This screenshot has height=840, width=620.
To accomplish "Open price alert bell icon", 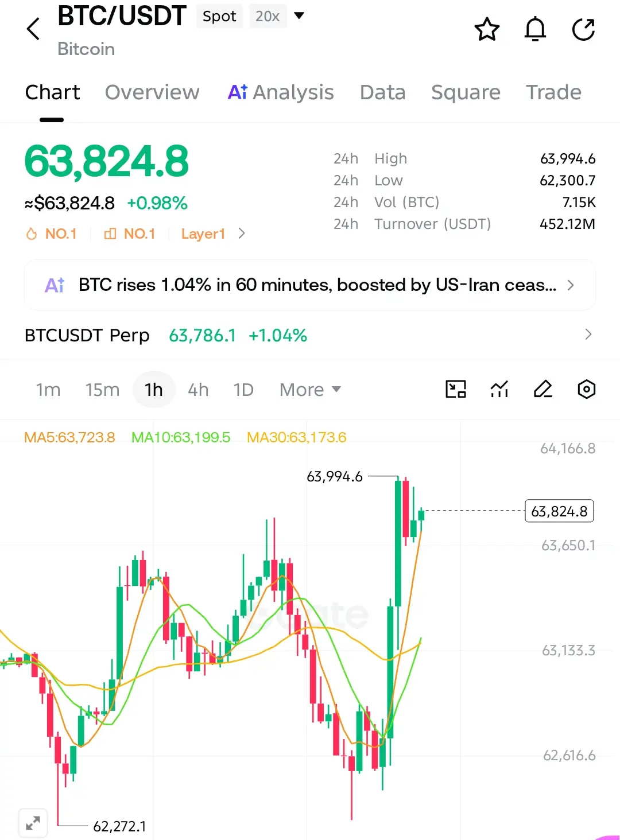I will coord(535,29).
